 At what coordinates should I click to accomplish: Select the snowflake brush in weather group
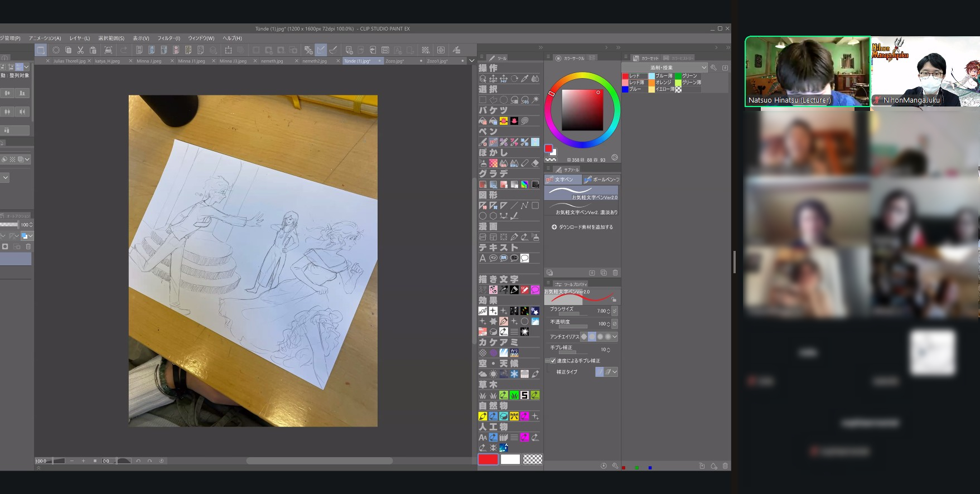[514, 374]
